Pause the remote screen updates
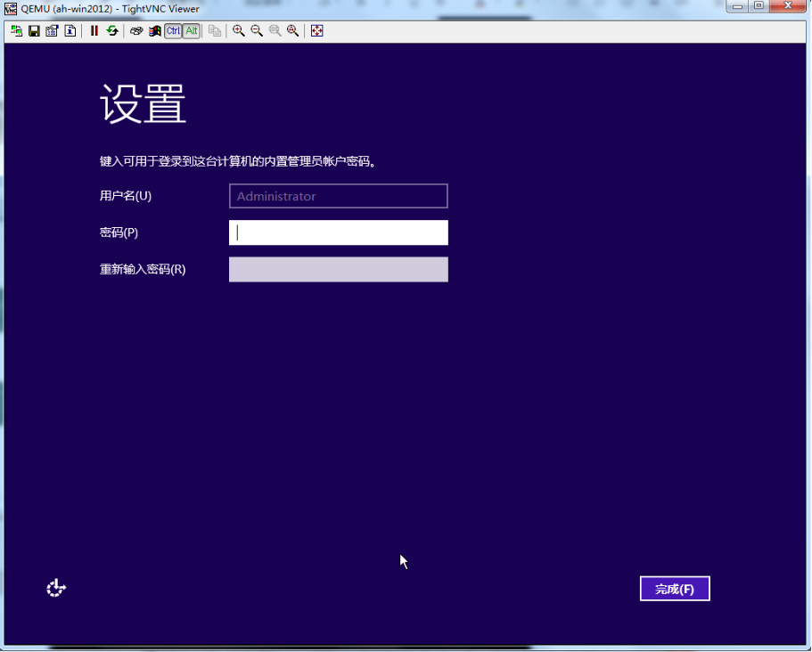 [94, 31]
